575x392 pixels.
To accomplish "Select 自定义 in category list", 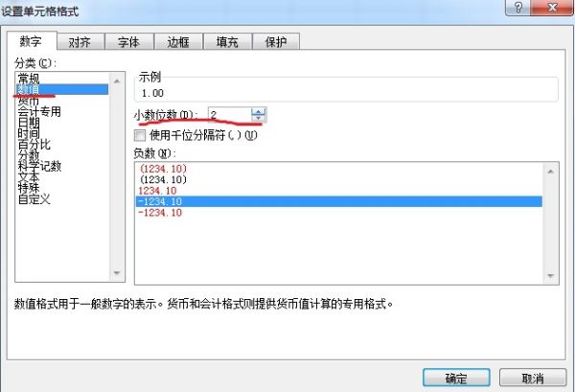I will pos(34,199).
